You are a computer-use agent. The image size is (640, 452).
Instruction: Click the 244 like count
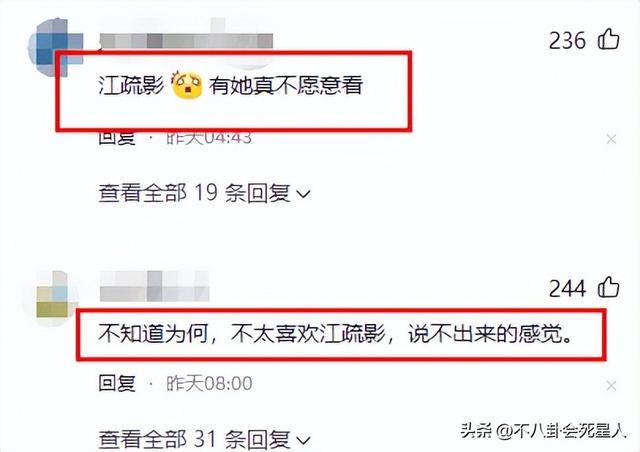[x=567, y=288]
